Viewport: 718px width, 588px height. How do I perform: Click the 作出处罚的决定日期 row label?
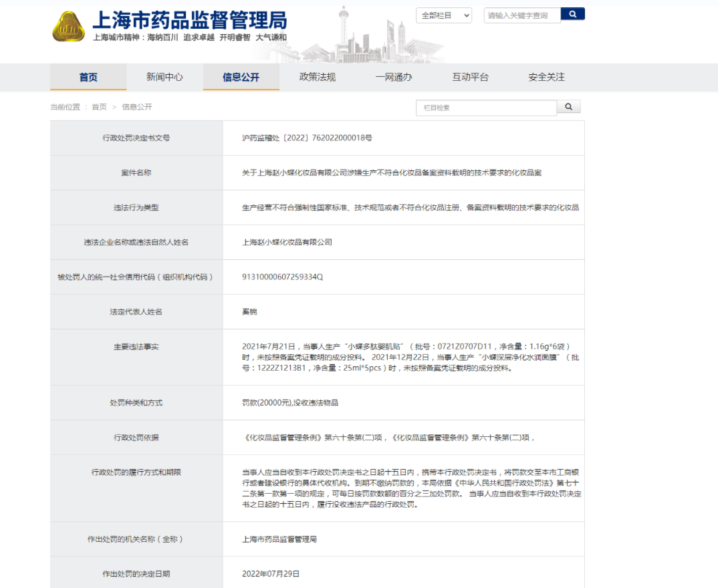click(x=136, y=574)
